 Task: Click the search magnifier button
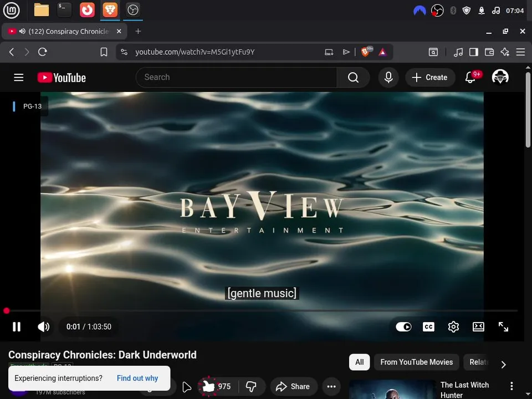click(353, 78)
